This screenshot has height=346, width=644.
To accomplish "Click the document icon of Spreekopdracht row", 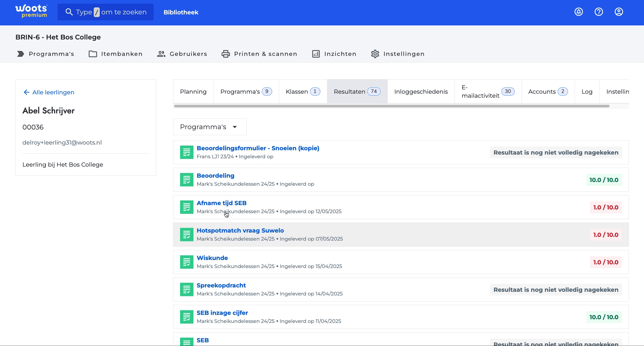I will pyautogui.click(x=187, y=289).
